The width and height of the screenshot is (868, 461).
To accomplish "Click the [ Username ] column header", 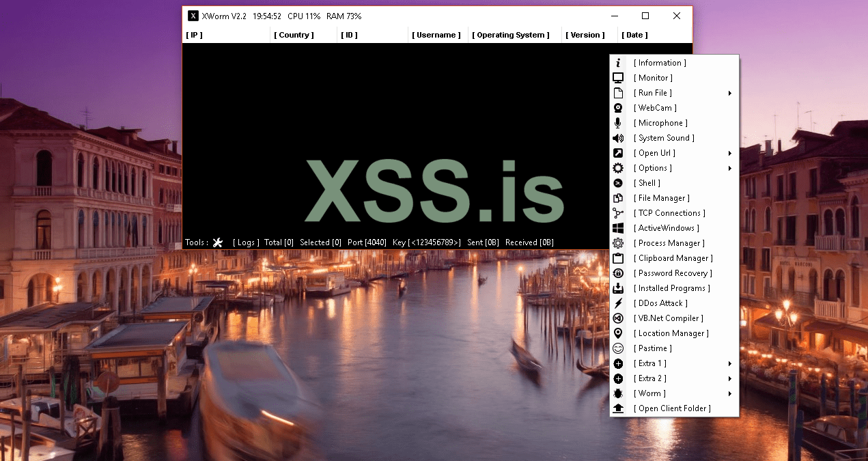I will coord(436,35).
